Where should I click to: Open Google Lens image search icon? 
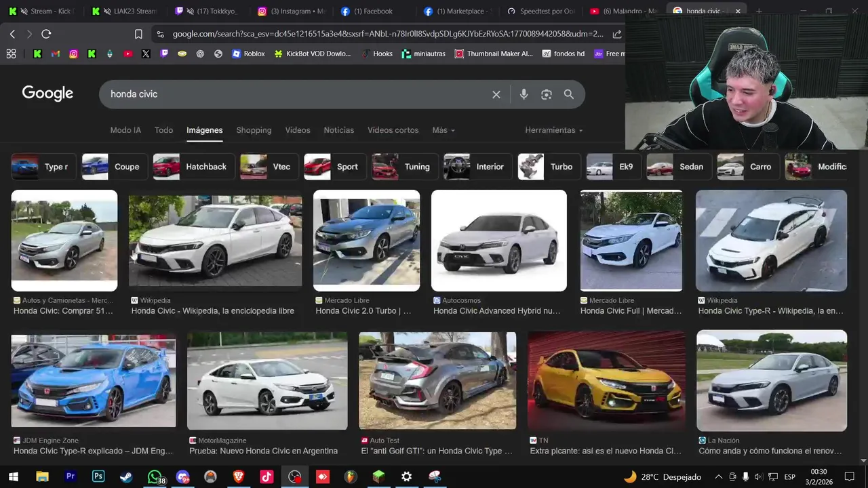547,94
